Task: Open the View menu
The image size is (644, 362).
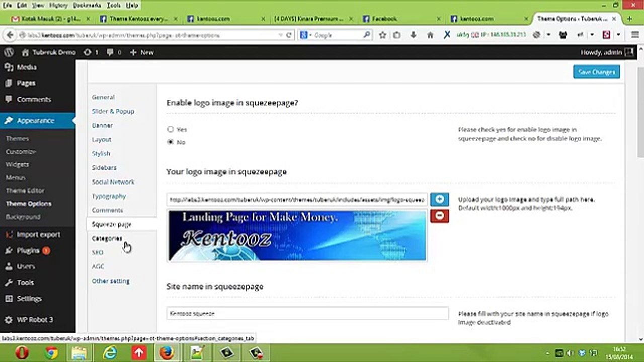Action: point(38,5)
